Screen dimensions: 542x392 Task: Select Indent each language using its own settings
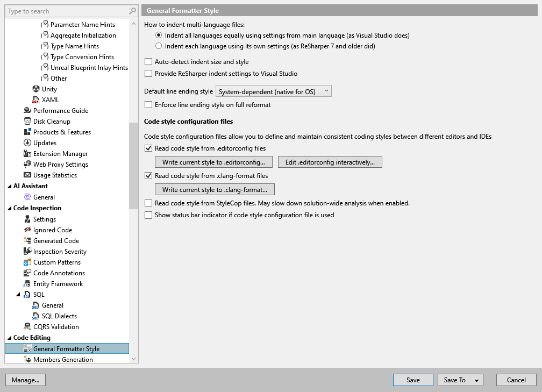coord(159,45)
